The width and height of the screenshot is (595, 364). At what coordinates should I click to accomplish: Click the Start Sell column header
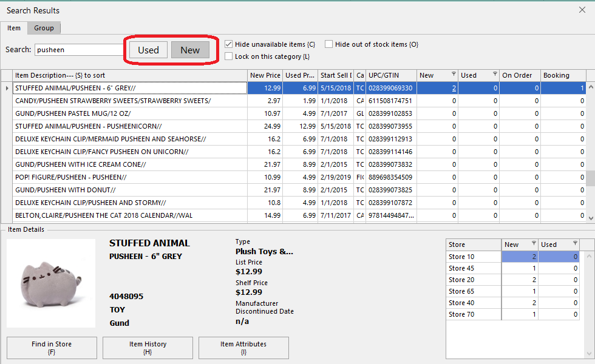point(336,75)
